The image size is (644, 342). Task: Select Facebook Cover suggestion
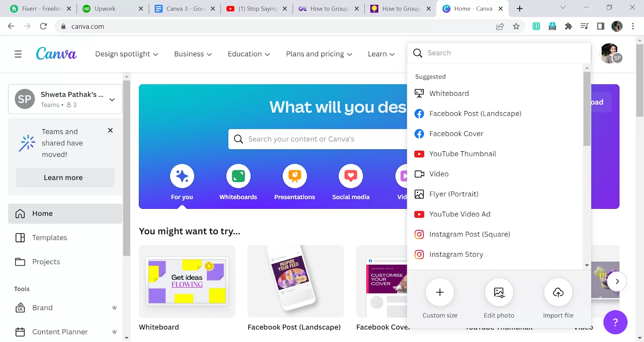tap(495, 134)
